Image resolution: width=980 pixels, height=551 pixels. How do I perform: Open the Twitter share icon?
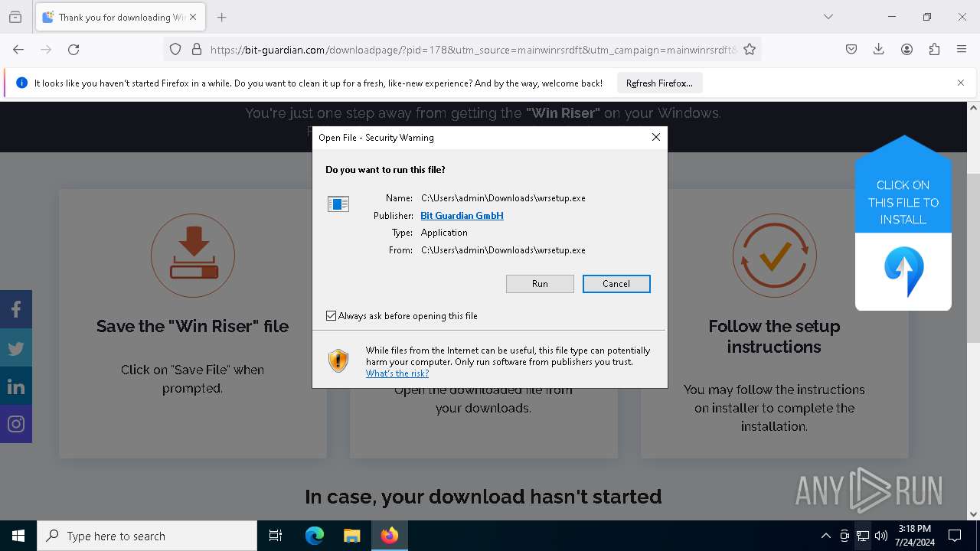click(x=16, y=347)
